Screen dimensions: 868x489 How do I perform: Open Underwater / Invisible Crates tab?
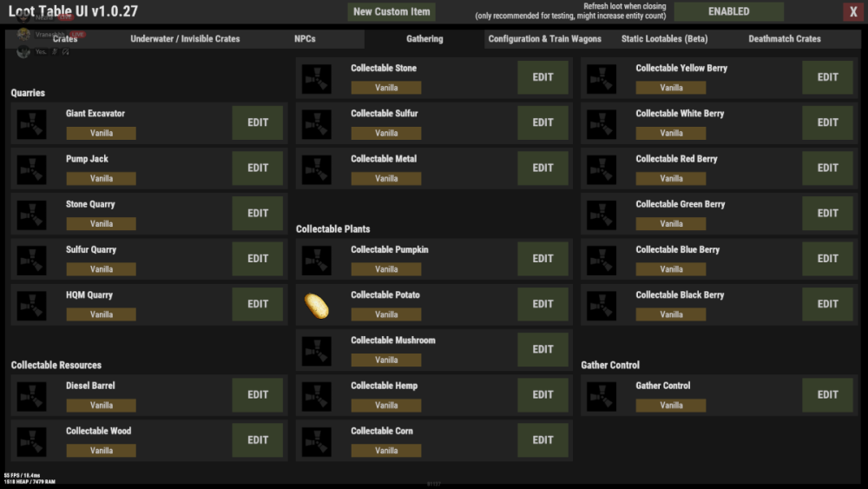[185, 39]
